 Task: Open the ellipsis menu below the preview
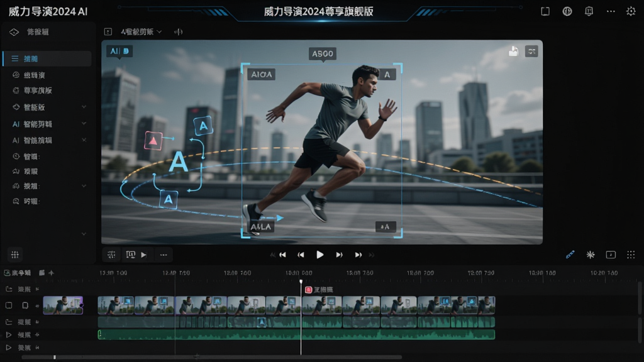[x=164, y=255]
